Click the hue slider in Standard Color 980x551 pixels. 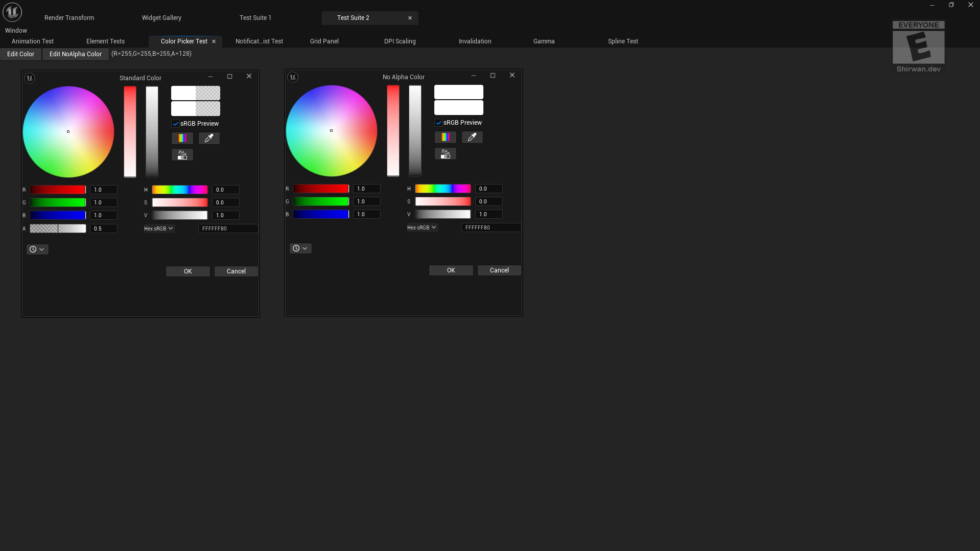tap(180, 190)
